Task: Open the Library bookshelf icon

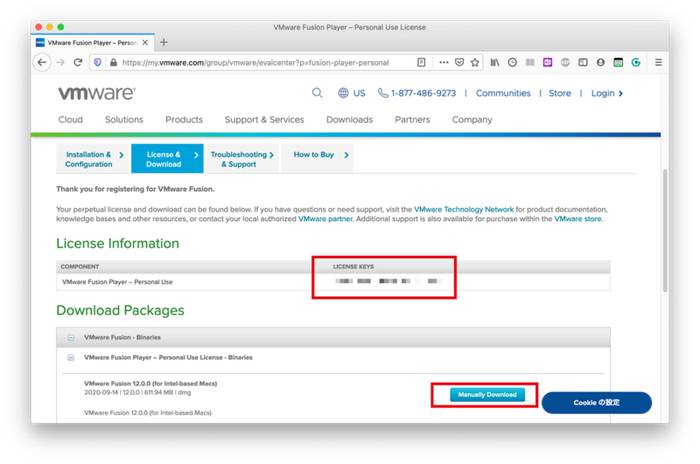Action: coord(495,63)
